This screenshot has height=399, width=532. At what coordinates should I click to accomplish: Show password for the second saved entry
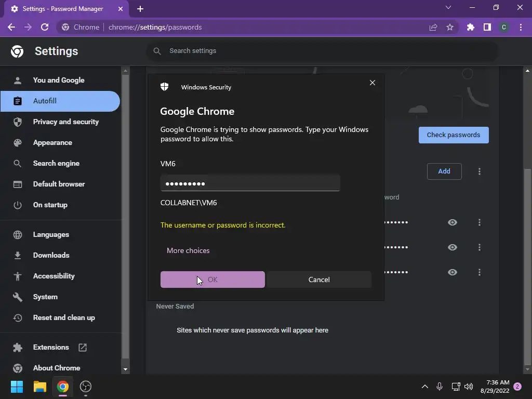tap(453, 247)
